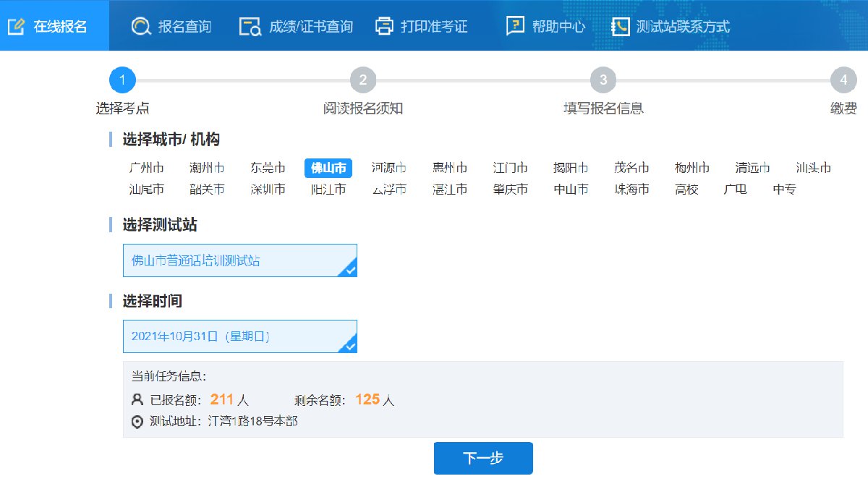
Task: Open the 报名查询 navigation tab
Action: point(184,27)
